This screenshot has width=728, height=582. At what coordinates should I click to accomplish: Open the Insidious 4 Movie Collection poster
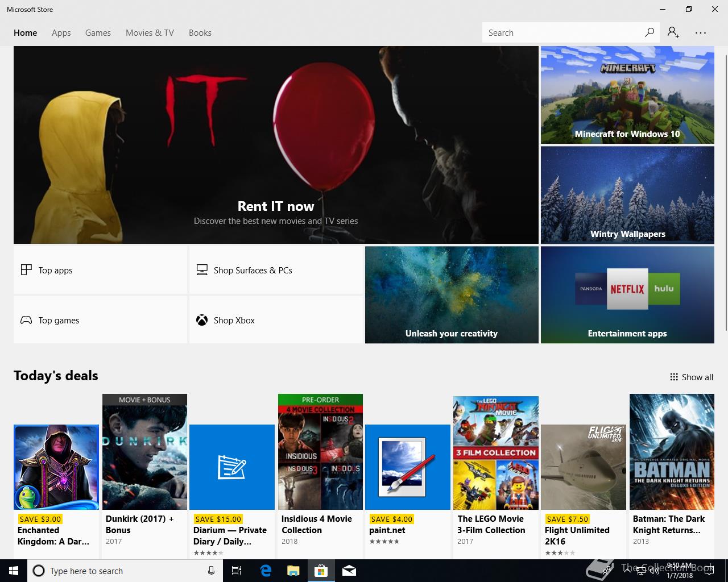pyautogui.click(x=320, y=452)
